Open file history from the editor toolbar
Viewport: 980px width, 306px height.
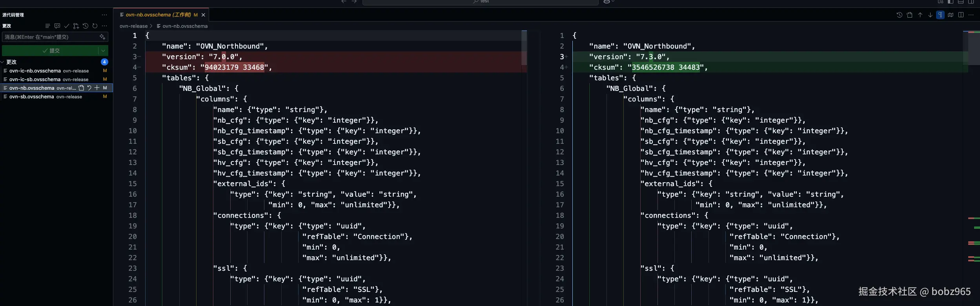click(900, 15)
